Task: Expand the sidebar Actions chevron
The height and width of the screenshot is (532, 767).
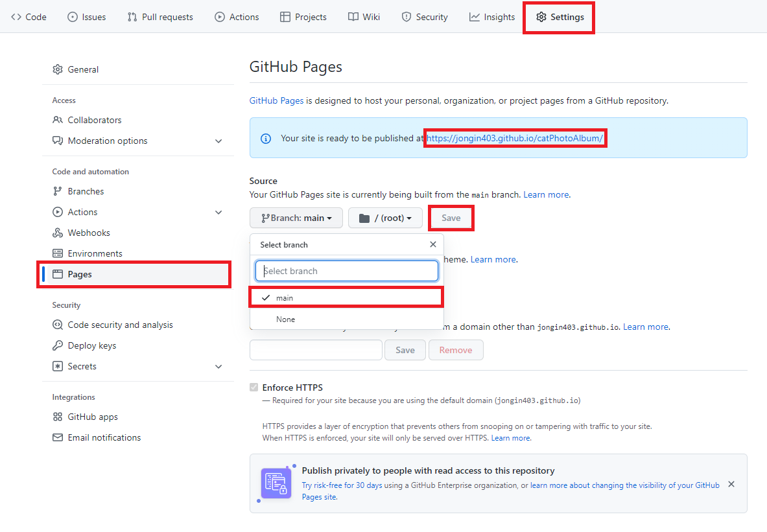Action: click(218, 212)
